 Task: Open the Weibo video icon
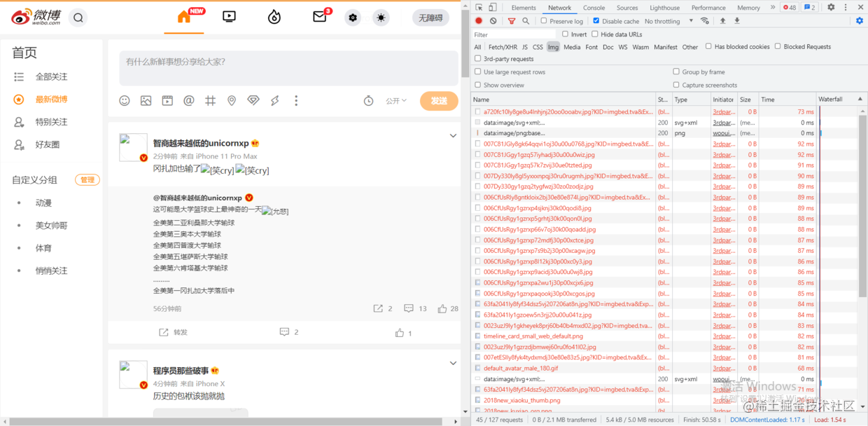[229, 17]
